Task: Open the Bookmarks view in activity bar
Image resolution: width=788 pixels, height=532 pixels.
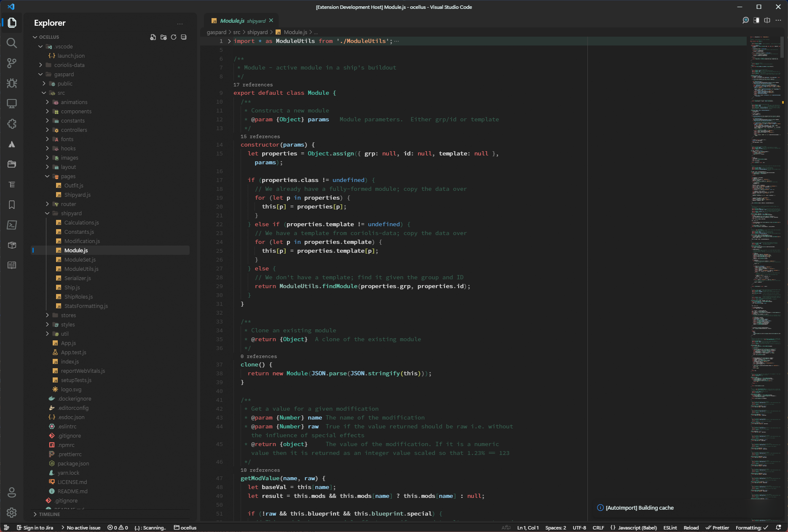Action: (12, 205)
